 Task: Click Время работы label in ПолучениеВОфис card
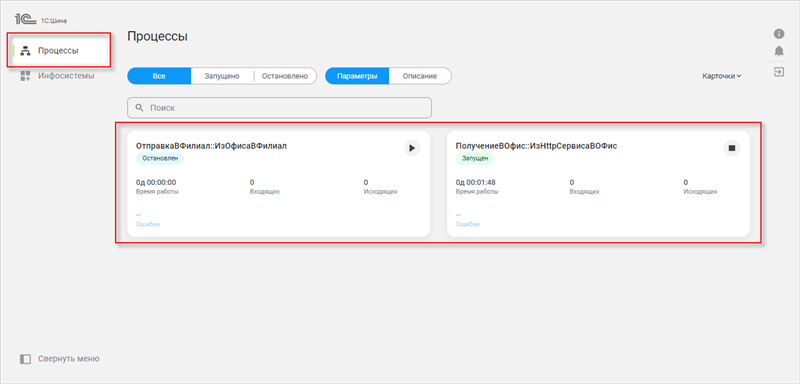(477, 192)
